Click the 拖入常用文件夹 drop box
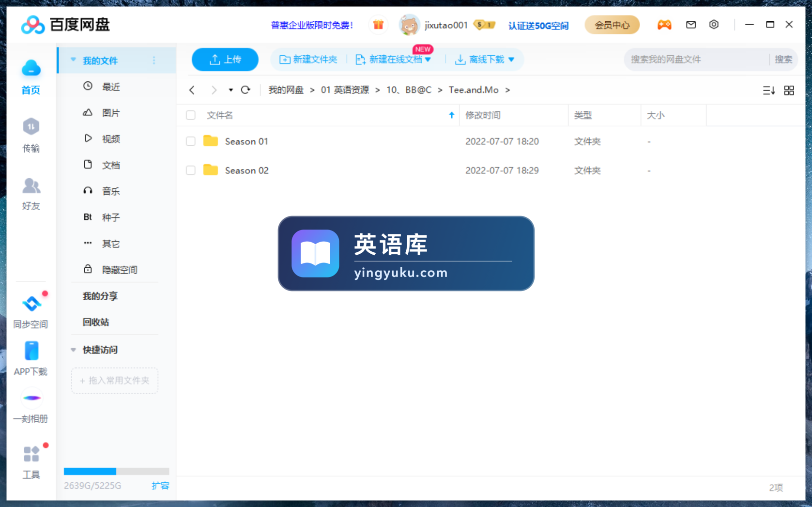 coord(115,381)
